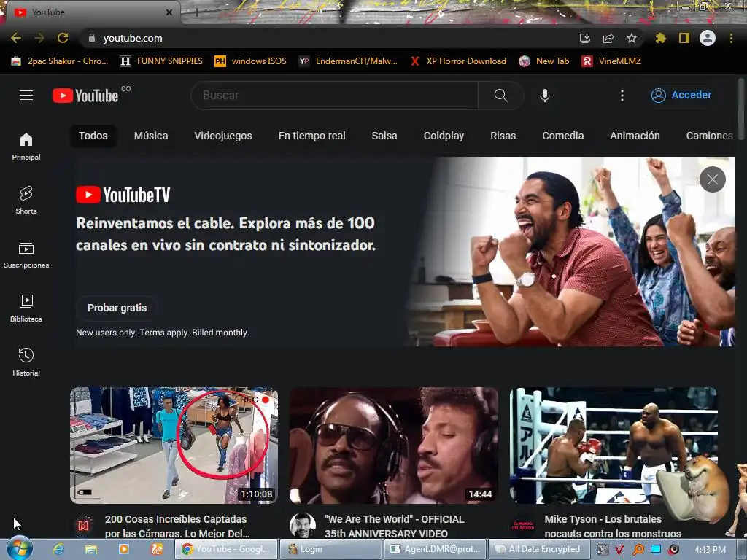
Task: Open the YouTube hamburger guide menu
Action: pos(26,96)
